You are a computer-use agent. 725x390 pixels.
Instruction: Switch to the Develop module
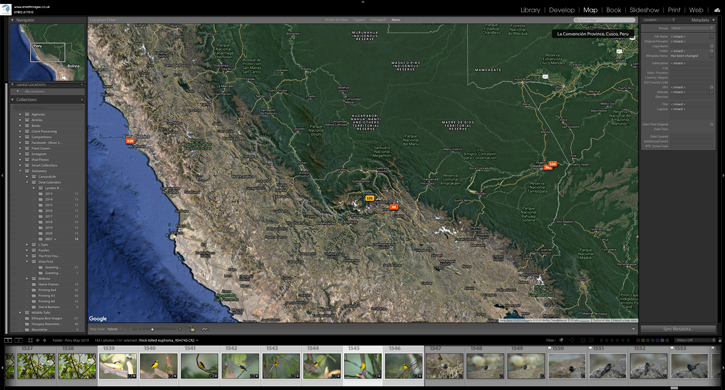561,10
